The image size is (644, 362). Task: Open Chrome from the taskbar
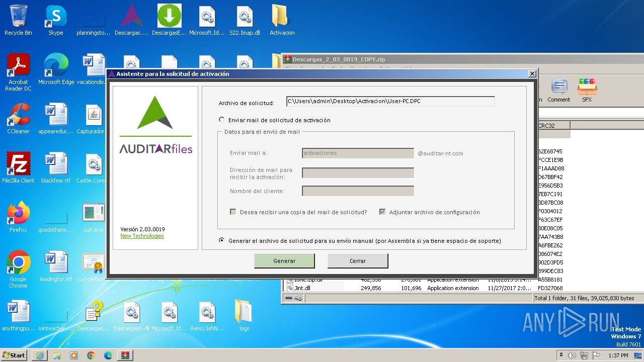click(x=91, y=355)
